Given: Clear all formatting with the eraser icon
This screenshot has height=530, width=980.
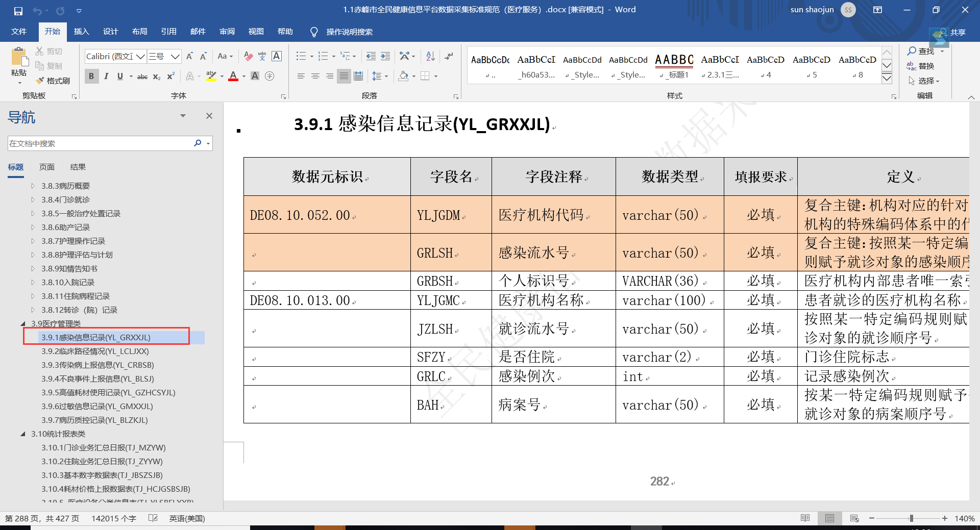Looking at the screenshot, I should pos(249,56).
